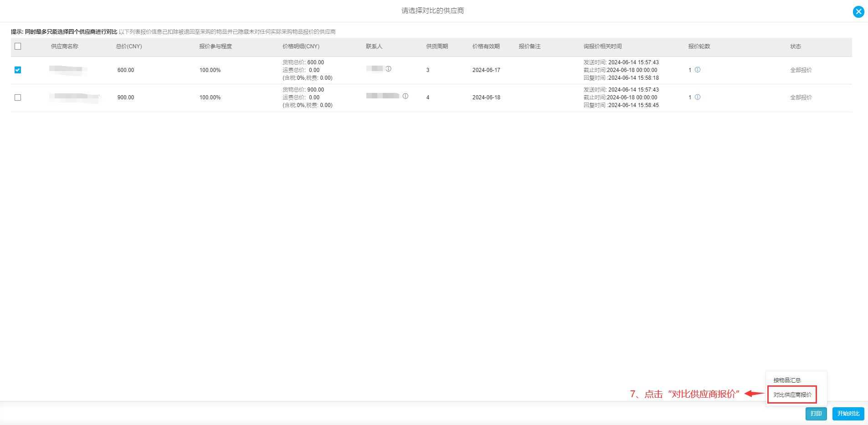The image size is (868, 425).
Task: Click contact info icon in 600.00 row
Action: click(x=389, y=69)
